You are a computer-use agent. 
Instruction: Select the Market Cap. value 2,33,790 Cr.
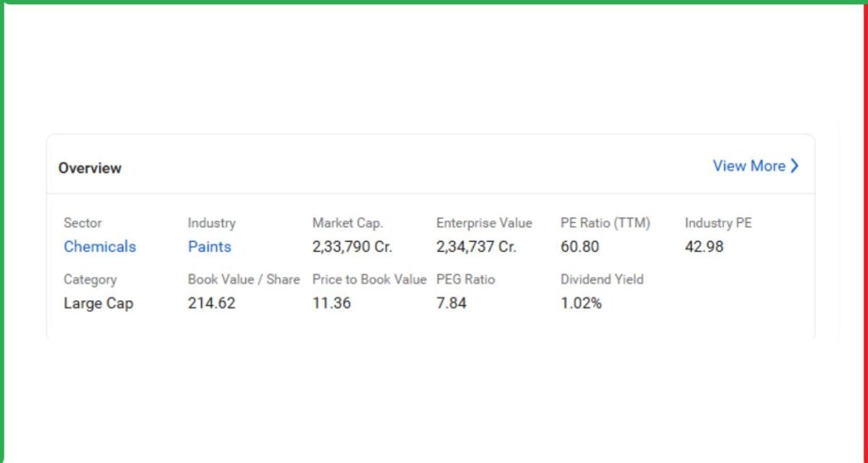click(x=352, y=247)
